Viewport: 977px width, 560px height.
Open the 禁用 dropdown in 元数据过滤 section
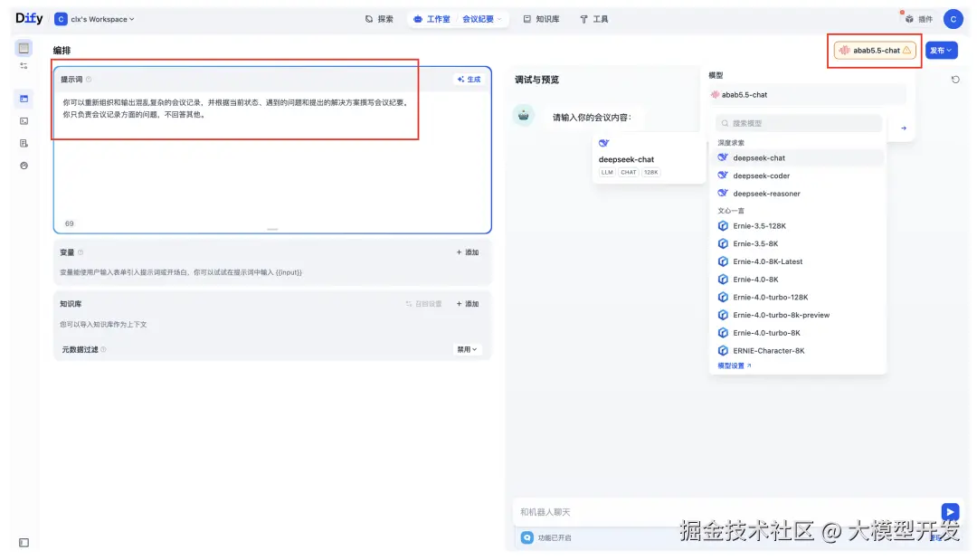tap(467, 348)
